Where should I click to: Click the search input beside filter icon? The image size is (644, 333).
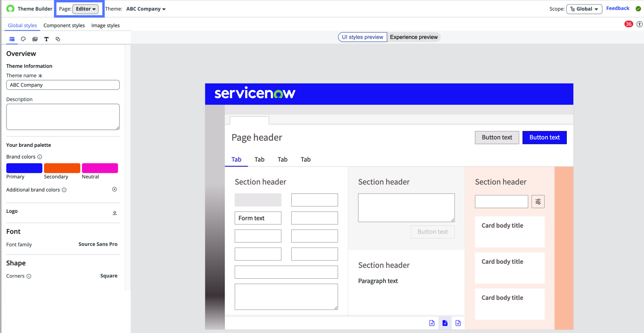click(501, 201)
